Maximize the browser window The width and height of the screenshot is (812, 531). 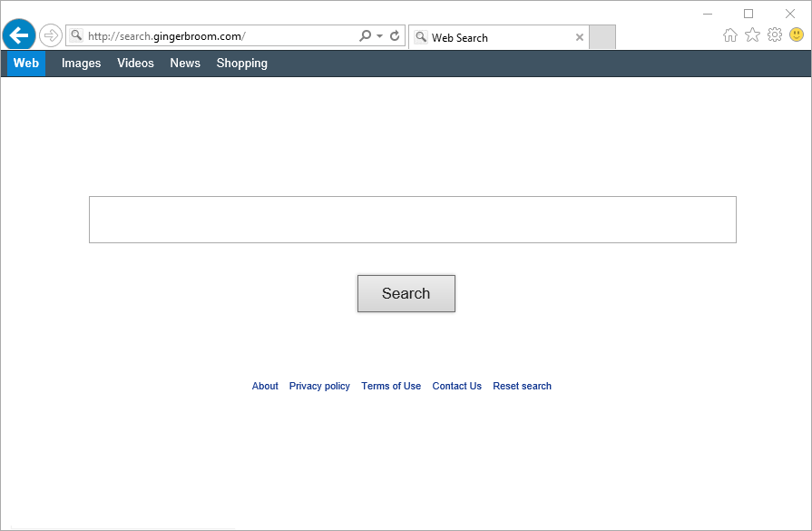click(748, 14)
